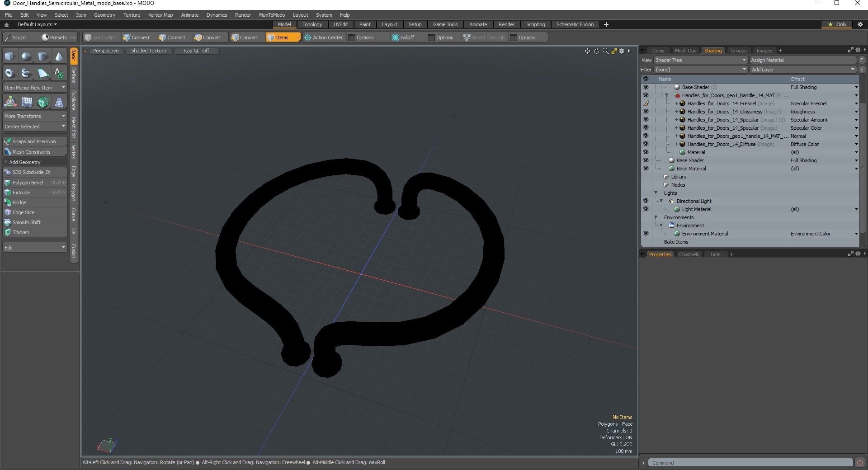Image resolution: width=868 pixels, height=470 pixels.
Task: Toggle visibility of Base Shader (2) layer
Action: [x=646, y=87]
